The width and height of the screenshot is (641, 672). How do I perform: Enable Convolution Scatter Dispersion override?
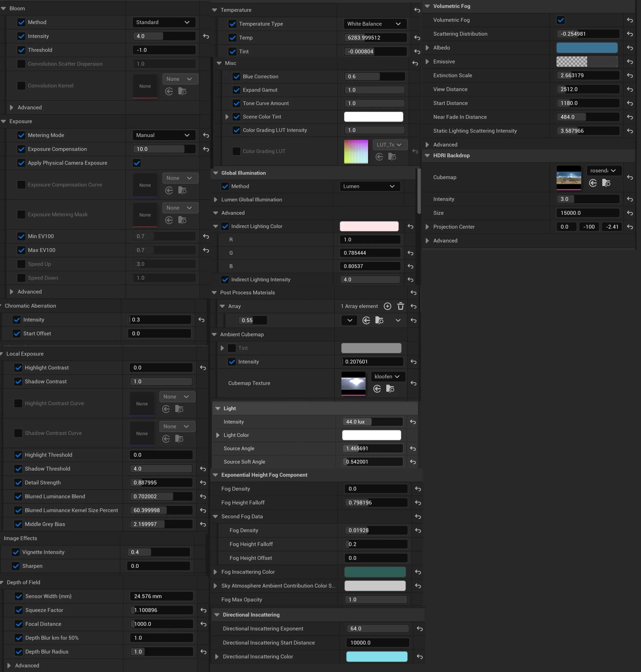click(21, 64)
